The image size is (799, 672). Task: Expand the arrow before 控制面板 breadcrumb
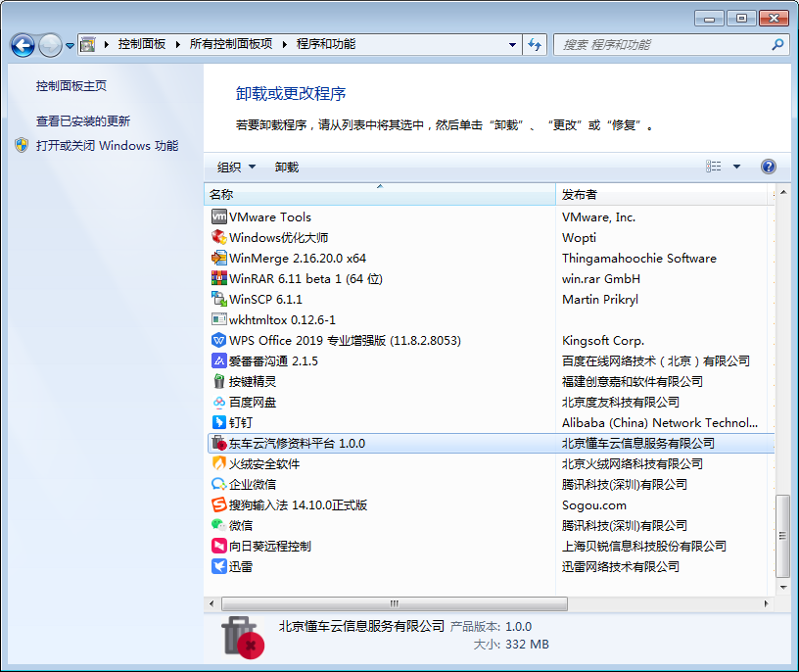[107, 44]
